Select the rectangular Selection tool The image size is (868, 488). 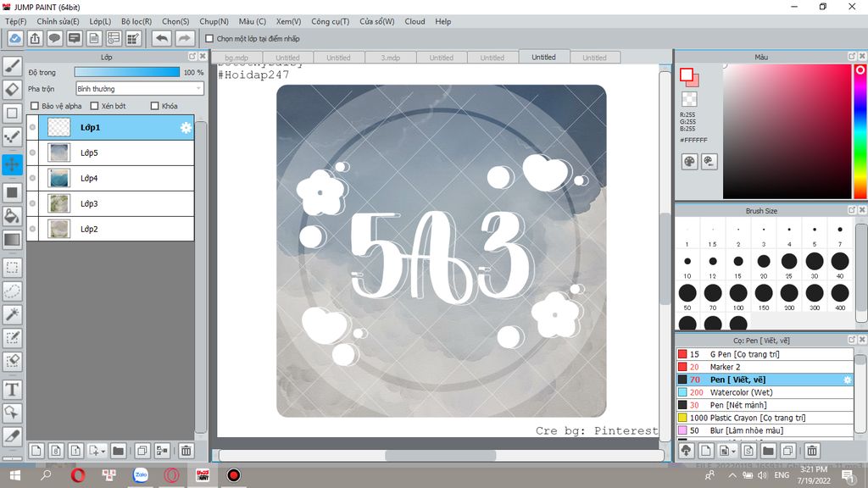click(12, 268)
